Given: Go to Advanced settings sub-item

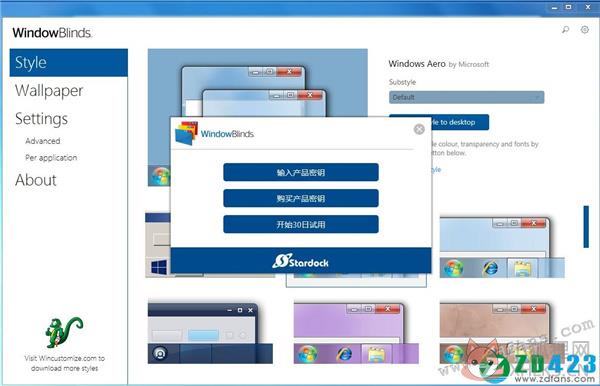Looking at the screenshot, I should pyautogui.click(x=43, y=141).
